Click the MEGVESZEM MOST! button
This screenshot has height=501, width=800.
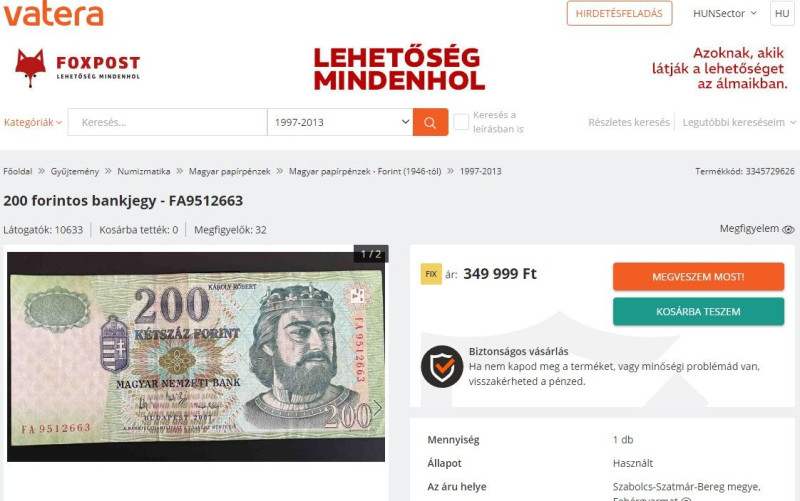tap(698, 277)
